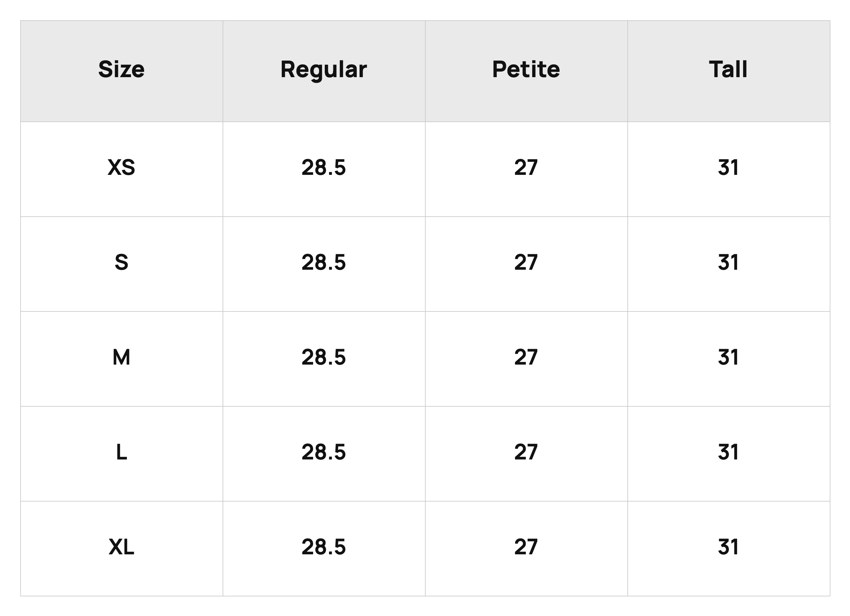Click the Petite column header

click(x=526, y=69)
